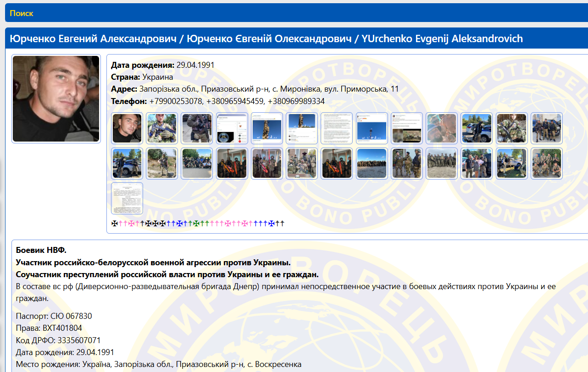Image resolution: width=588 pixels, height=372 pixels.
Task: Click the 'Место рождения:' line
Action: [x=159, y=365]
